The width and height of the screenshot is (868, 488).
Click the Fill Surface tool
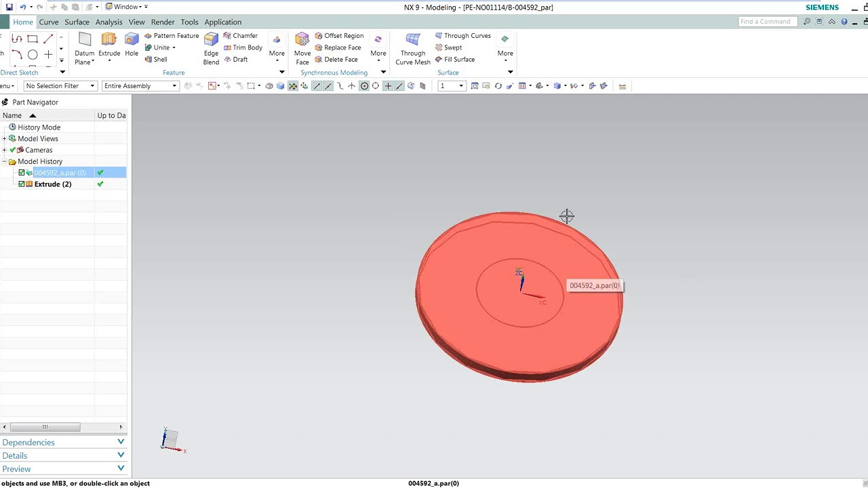point(454,60)
